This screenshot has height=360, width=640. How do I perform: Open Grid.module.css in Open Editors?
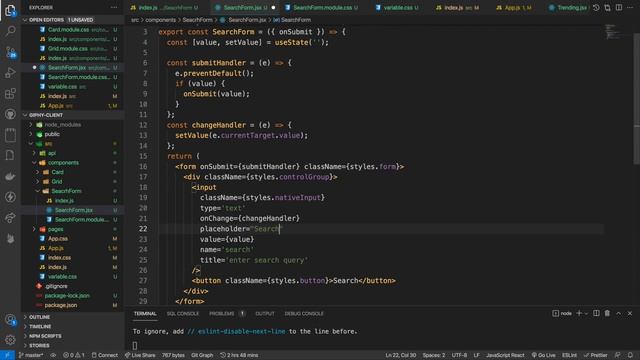[x=73, y=49]
